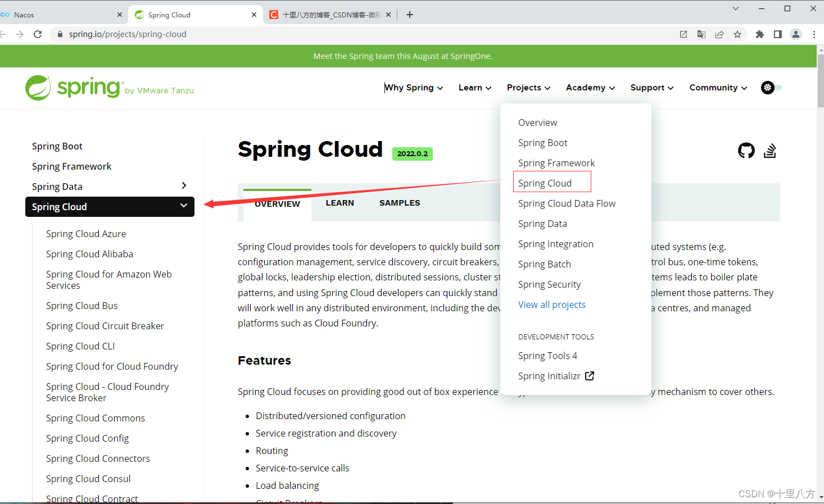Image resolution: width=824 pixels, height=504 pixels.
Task: Open the Chrome profile avatar
Action: coord(796,34)
